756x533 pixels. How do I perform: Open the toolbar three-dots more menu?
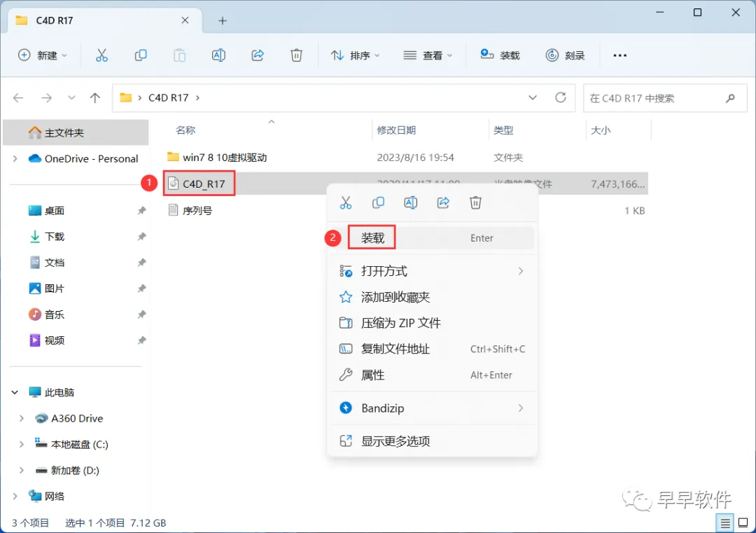point(619,55)
